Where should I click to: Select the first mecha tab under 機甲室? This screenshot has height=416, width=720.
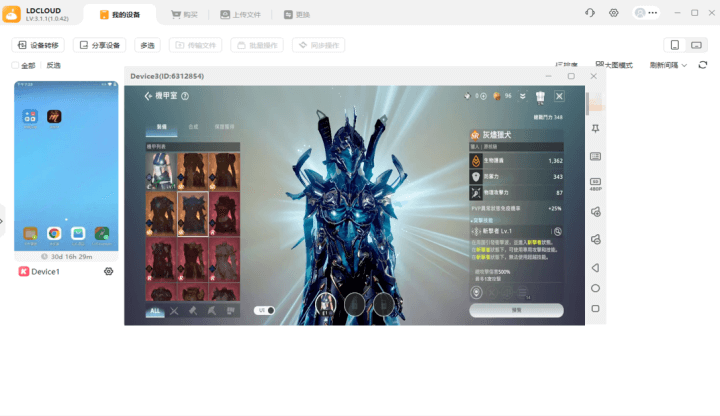coord(162,127)
